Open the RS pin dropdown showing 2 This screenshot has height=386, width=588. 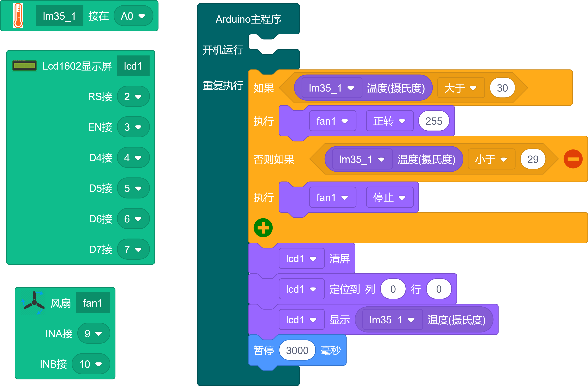pyautogui.click(x=133, y=96)
